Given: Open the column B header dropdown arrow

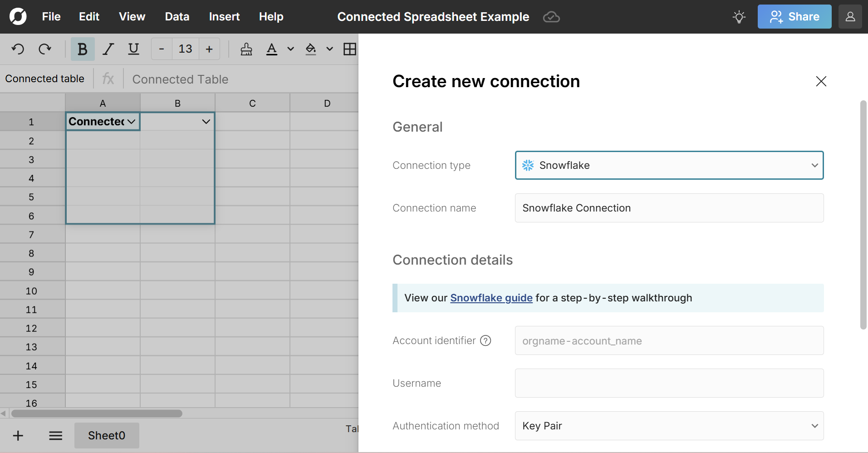Looking at the screenshot, I should click(206, 122).
